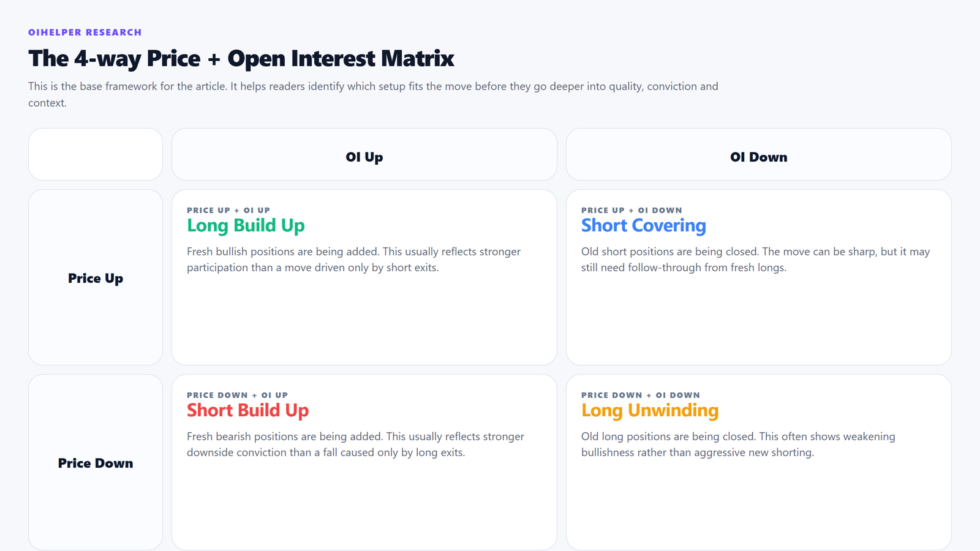980x551 pixels.
Task: Click the OIHELPER RESEARCH label
Action: pos(85,32)
